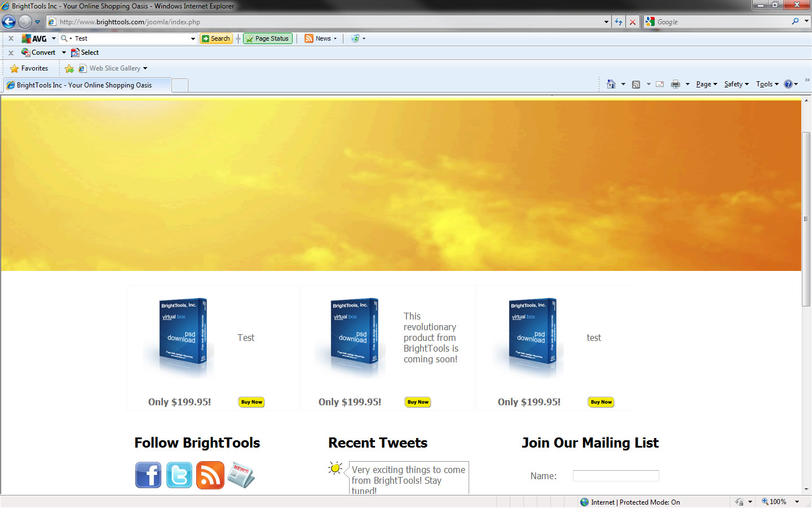The width and height of the screenshot is (812, 508).
Task: Click the vertical scrollbar thumb
Action: 806,219
